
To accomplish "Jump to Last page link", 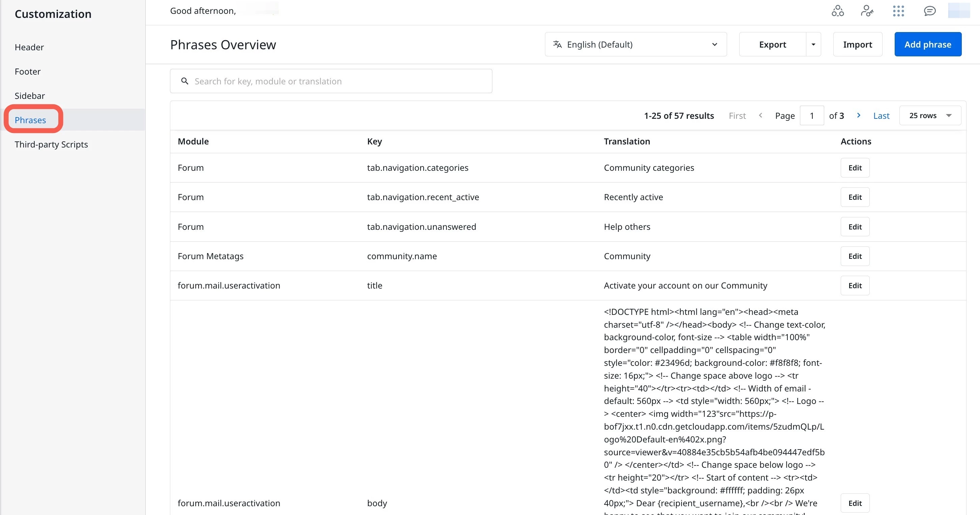I will (881, 116).
